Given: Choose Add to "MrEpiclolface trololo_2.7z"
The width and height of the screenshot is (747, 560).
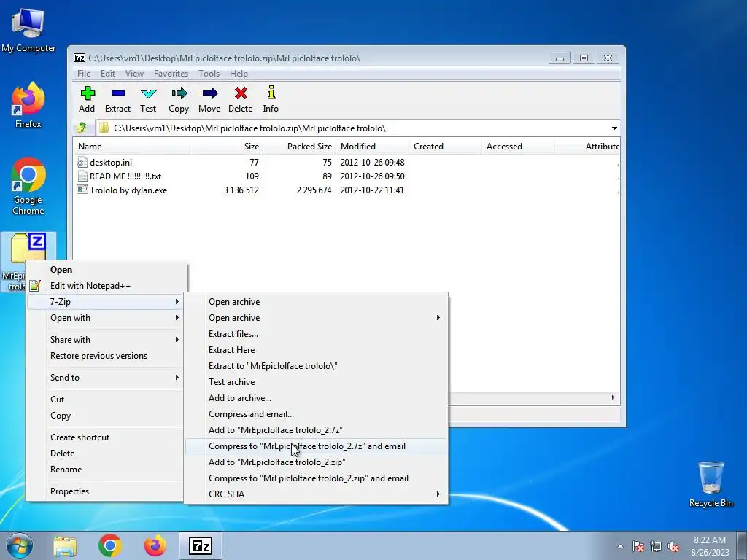Looking at the screenshot, I should 316,430.
